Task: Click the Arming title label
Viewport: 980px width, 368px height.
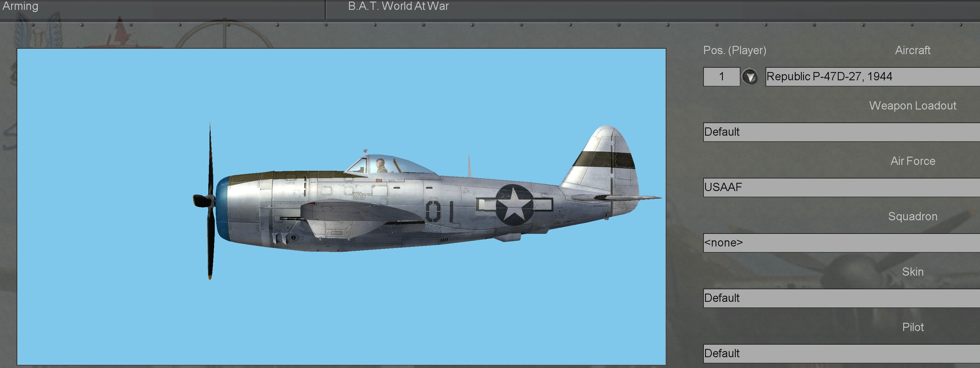Action: [20, 6]
